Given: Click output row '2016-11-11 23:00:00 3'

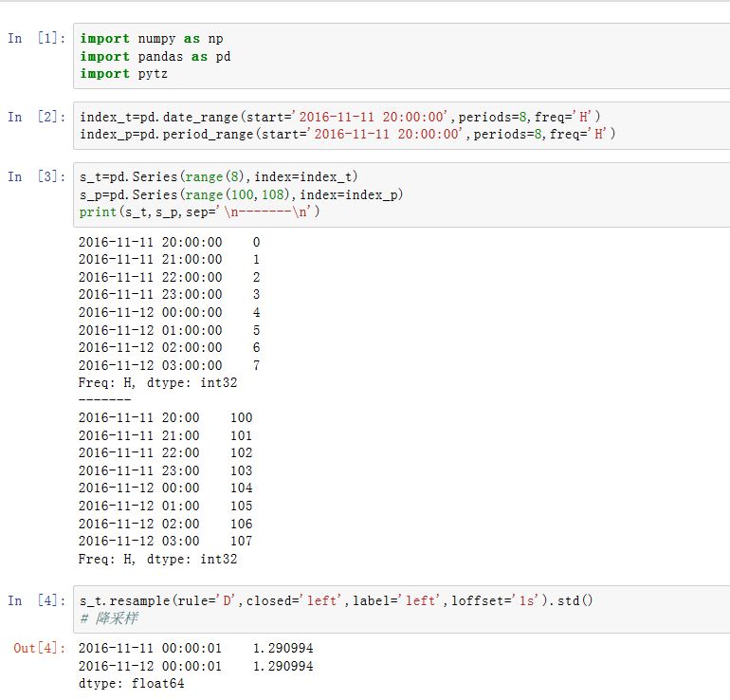Looking at the screenshot, I should point(169,295).
